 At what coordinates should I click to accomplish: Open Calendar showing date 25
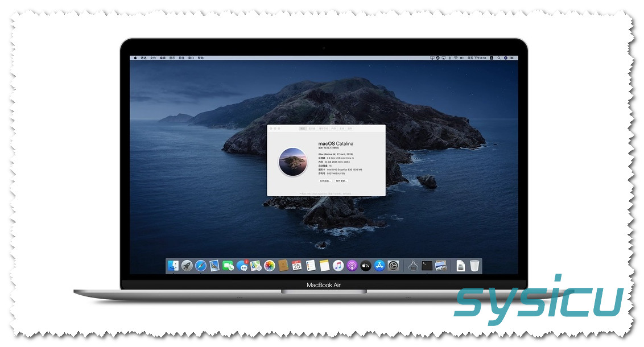(x=297, y=266)
